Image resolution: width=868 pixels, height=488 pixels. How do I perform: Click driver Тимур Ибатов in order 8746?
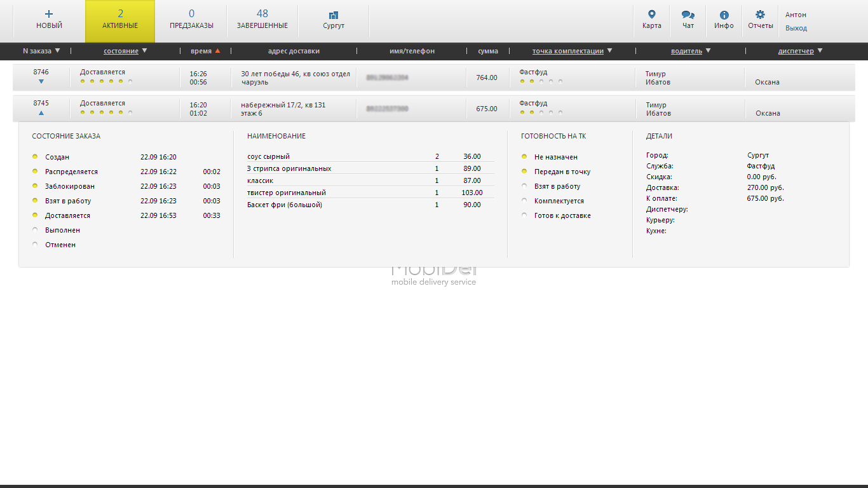(658, 78)
